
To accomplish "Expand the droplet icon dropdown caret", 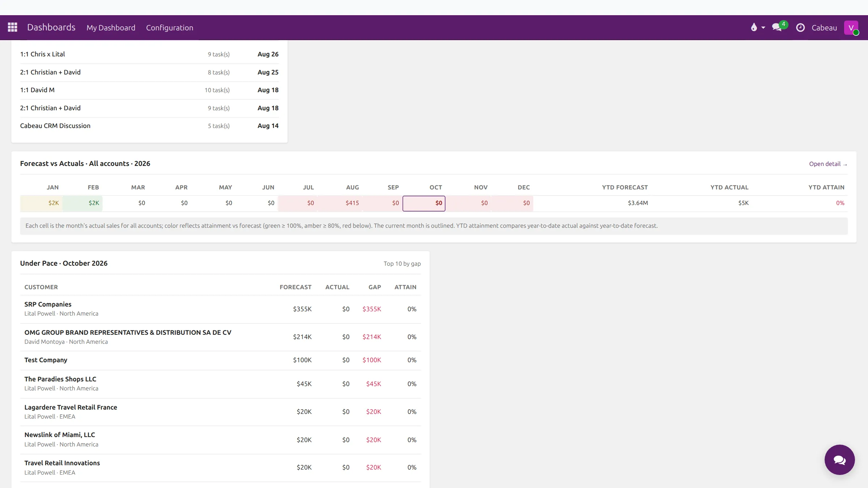I will tap(763, 28).
